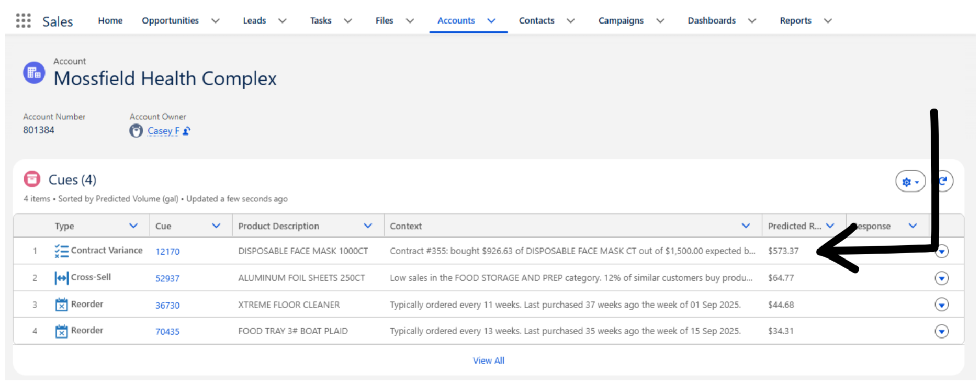Open the Contacts tab
The width and height of the screenshot is (980, 383).
(x=536, y=20)
